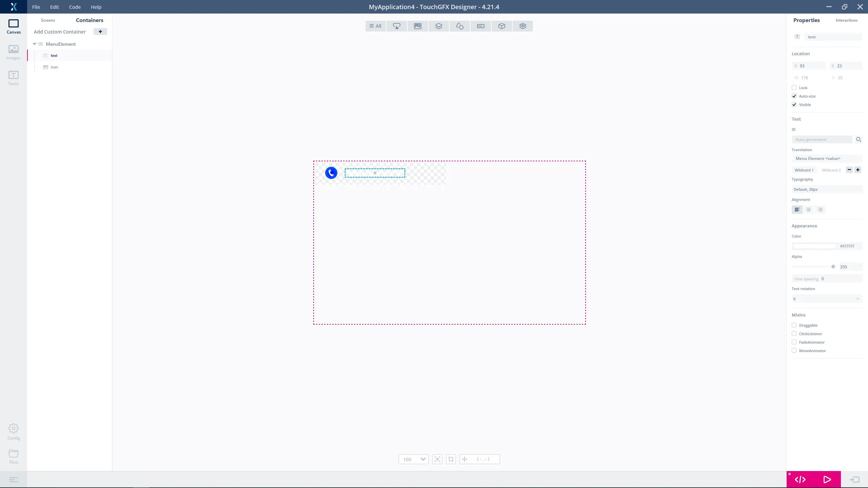868x488 pixels.
Task: Select the Images widget category icon
Action: tap(418, 26)
